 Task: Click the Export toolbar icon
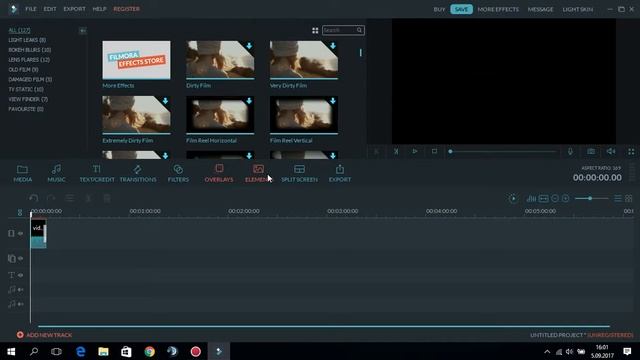(340, 173)
